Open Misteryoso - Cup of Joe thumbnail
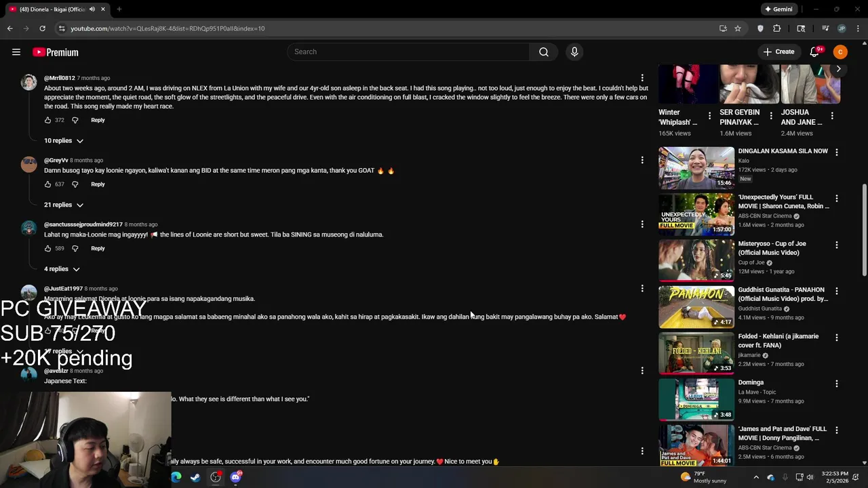Image resolution: width=868 pixels, height=488 pixels. [x=696, y=260]
